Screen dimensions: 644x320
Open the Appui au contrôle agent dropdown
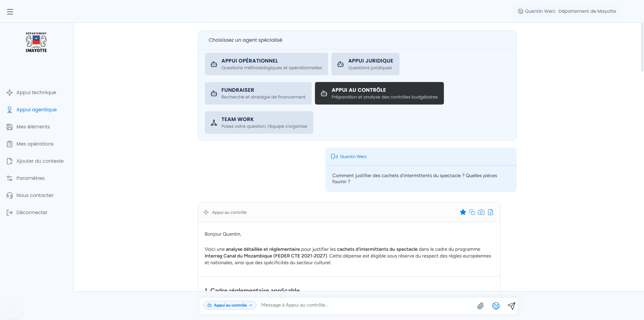(x=230, y=305)
